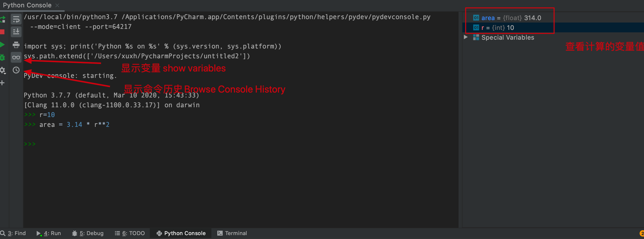Click the 'area = 3.14 * r**2' line

(67, 124)
